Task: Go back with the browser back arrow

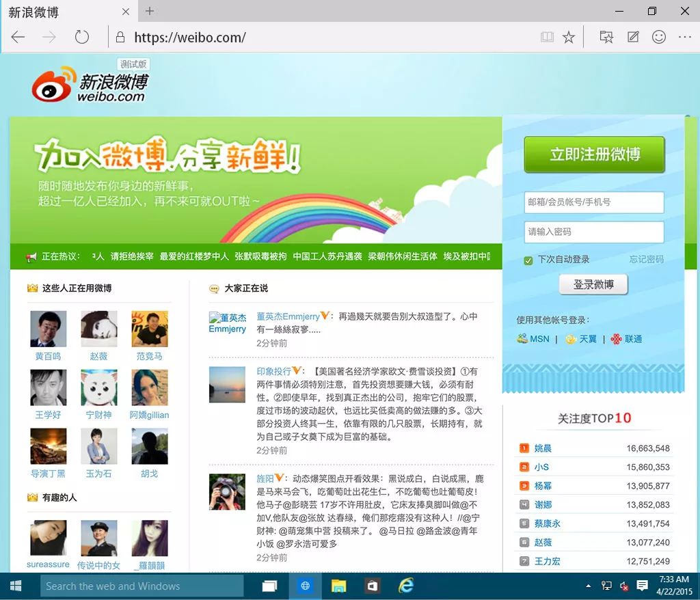Action: click(18, 37)
